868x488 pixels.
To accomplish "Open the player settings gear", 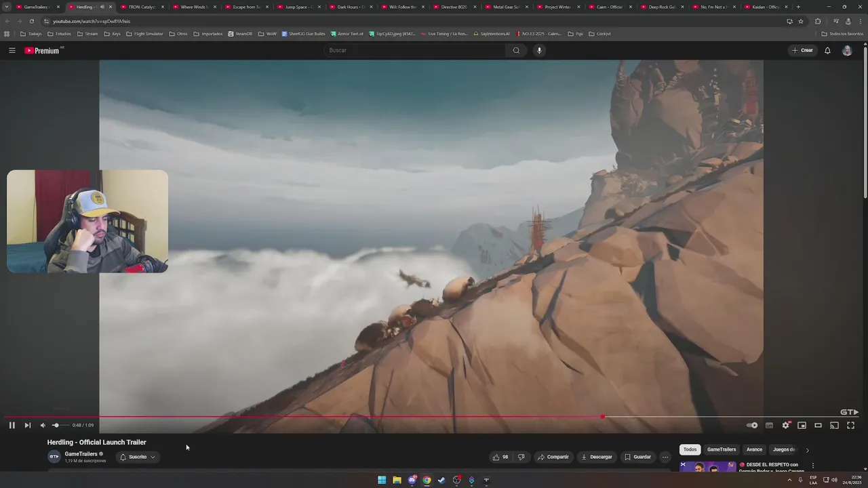I will [x=785, y=426].
